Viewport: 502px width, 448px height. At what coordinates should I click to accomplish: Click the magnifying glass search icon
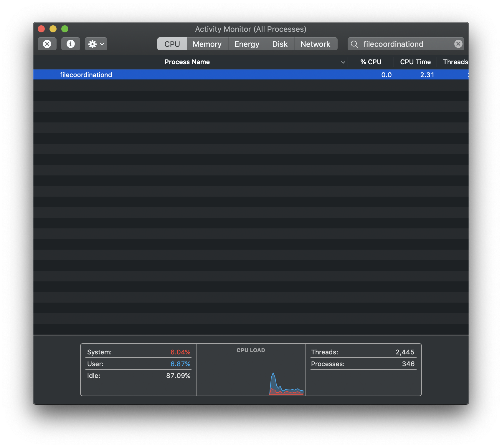tap(354, 44)
